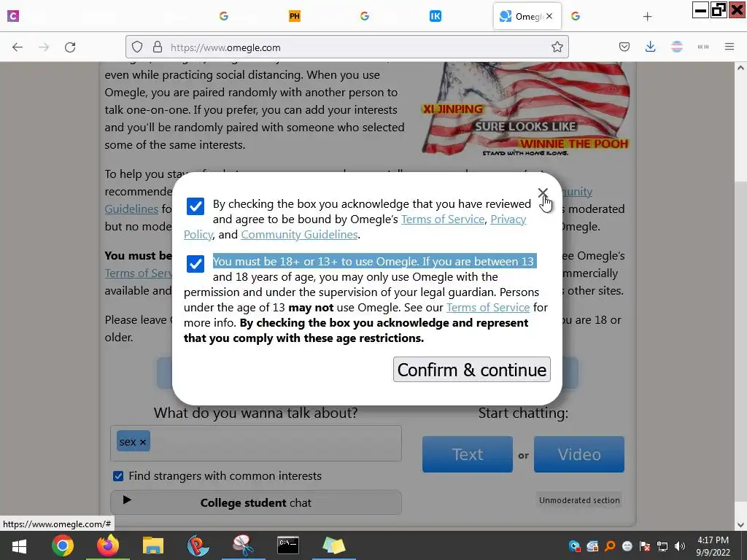Save page to Pocket

coord(624,47)
